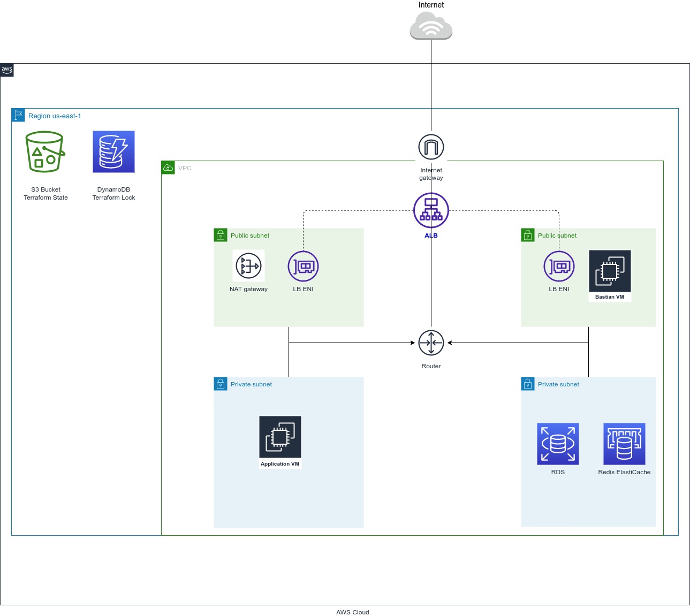Screen dimensions: 690x616
Task: Select the lock icon on the left Public subnet
Action: 220,235
